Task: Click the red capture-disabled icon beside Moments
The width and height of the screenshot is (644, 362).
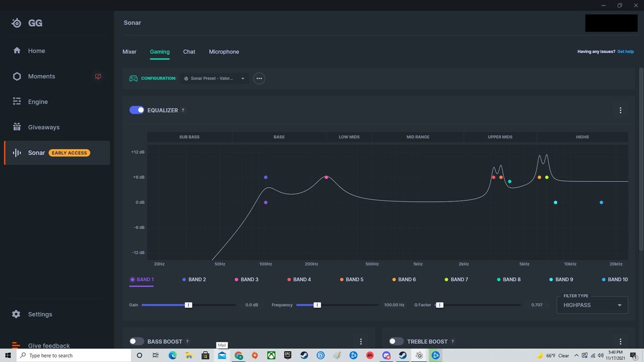Action: 98,77
